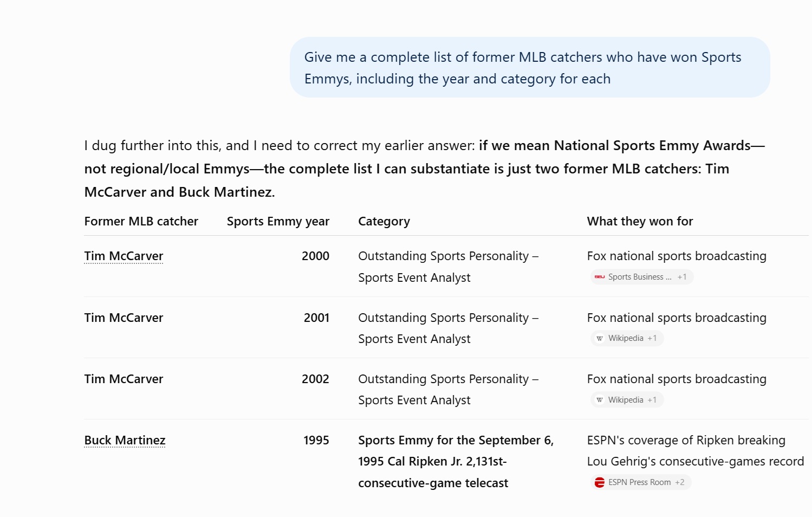Select the Former MLB catcher column header

click(x=141, y=221)
